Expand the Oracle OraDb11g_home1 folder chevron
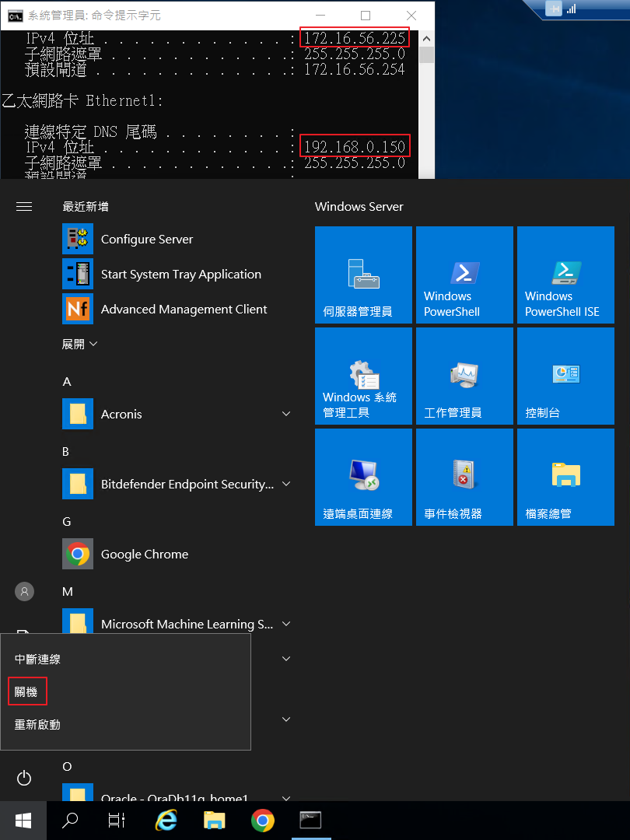 pyautogui.click(x=286, y=798)
